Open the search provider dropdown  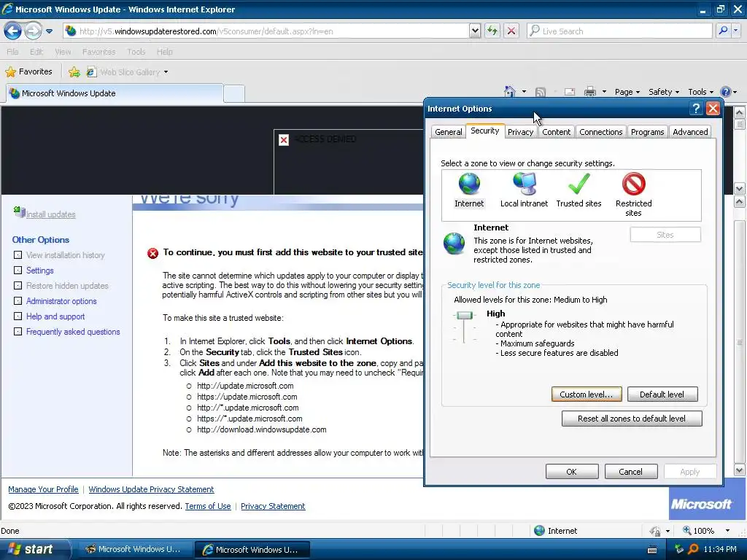tap(735, 31)
